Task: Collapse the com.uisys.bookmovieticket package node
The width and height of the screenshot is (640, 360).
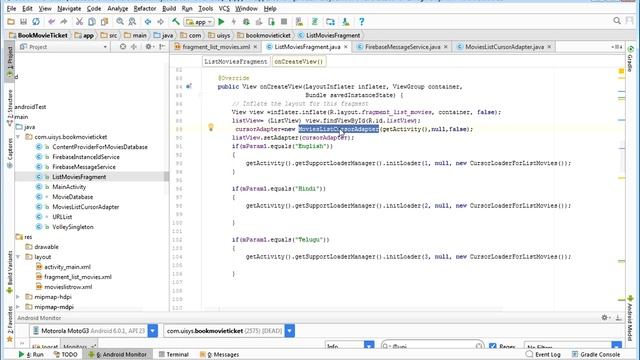Action: click(18, 137)
